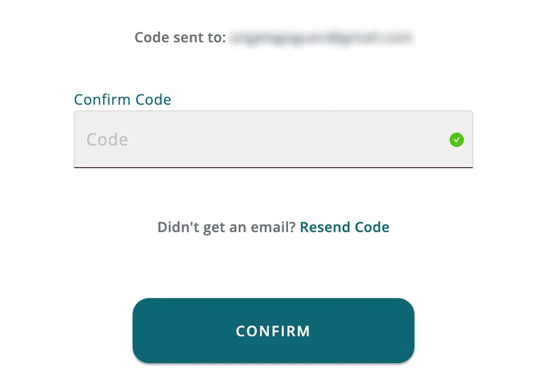Click the teal Confirm Code heading
The image size is (545, 392).
pyautogui.click(x=122, y=99)
